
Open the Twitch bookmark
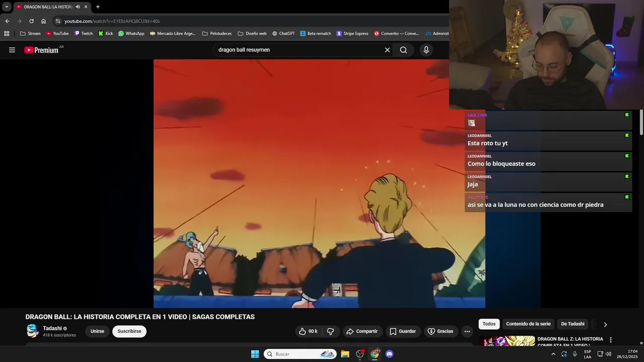point(84,34)
